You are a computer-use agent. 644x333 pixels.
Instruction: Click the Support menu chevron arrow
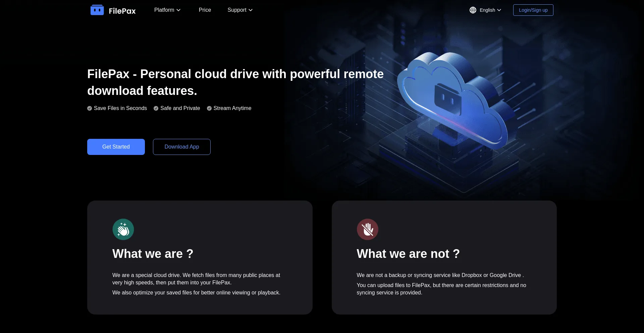pos(251,10)
